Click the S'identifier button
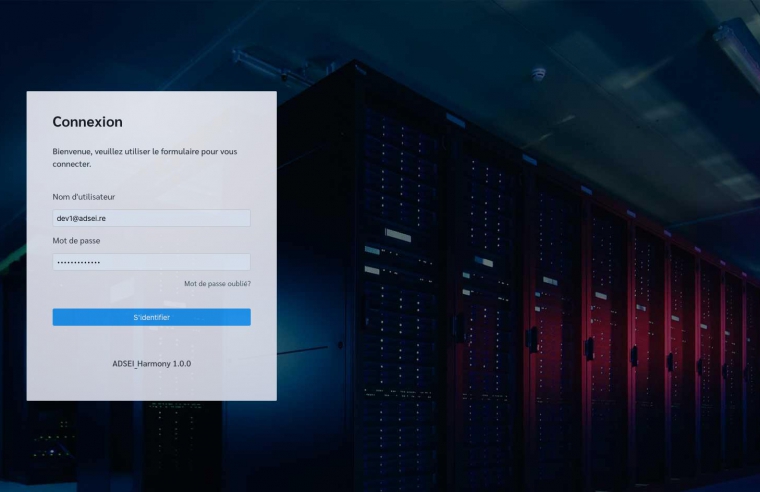This screenshot has width=760, height=492. tap(151, 317)
